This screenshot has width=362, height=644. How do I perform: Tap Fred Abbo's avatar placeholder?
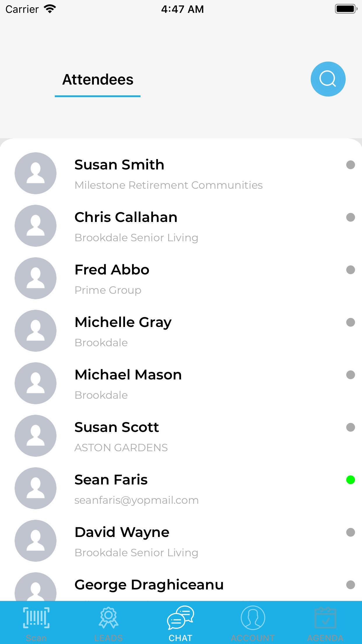(x=36, y=278)
